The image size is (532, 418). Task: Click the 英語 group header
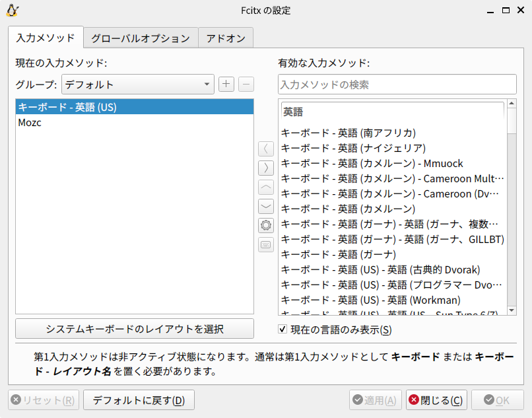393,112
